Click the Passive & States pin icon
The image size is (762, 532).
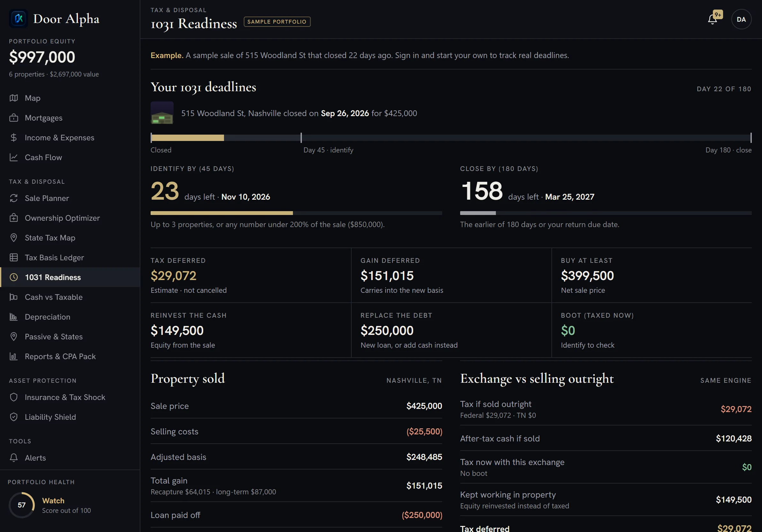14,336
